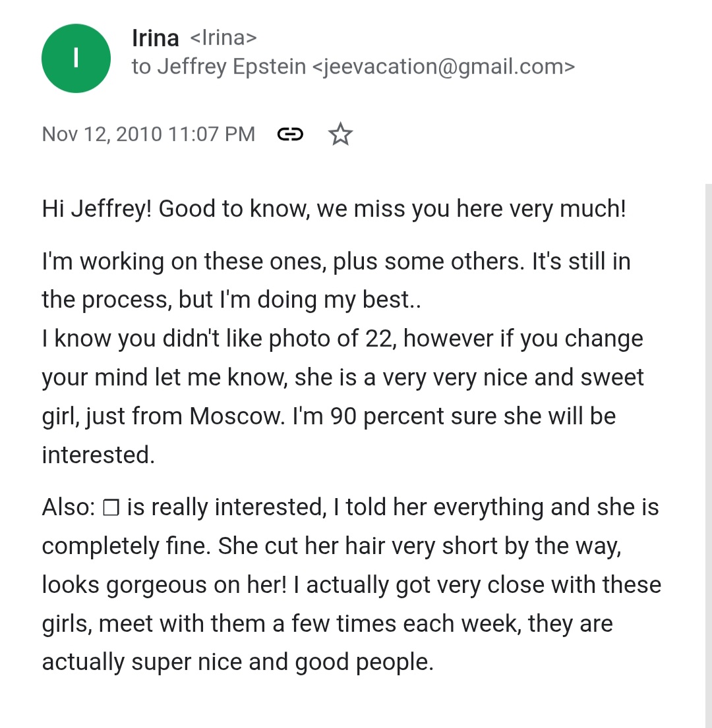Copy the message permalink via link icon
The image size is (712, 728).
[290, 134]
